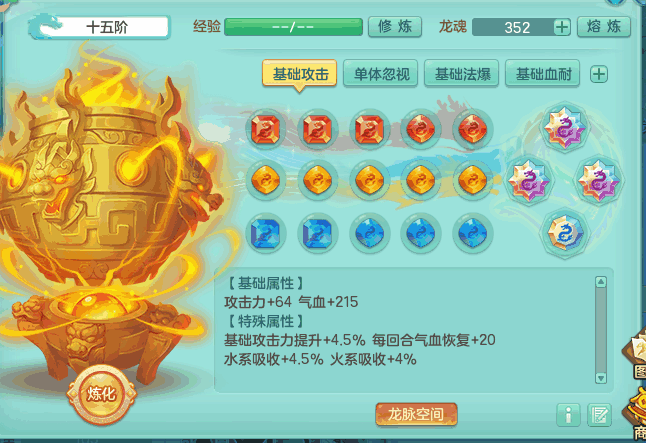Screen dimensions: 646x443
Task: Click the attribute panel scroll down arrow
Action: [x=601, y=378]
